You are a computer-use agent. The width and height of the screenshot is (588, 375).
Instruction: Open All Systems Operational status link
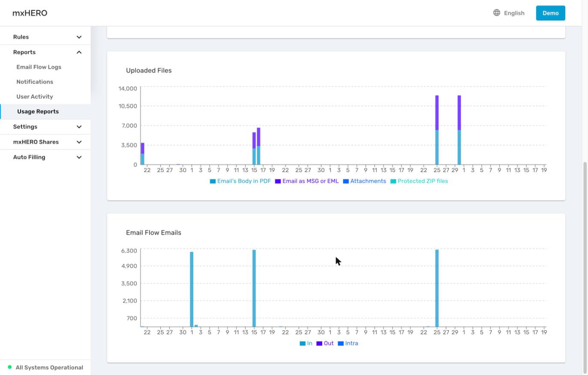49,367
